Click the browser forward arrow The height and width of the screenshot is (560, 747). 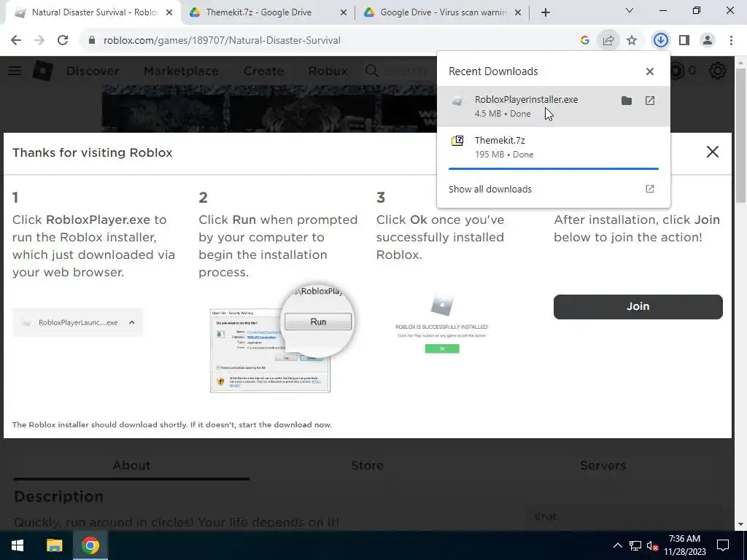[x=39, y=41]
